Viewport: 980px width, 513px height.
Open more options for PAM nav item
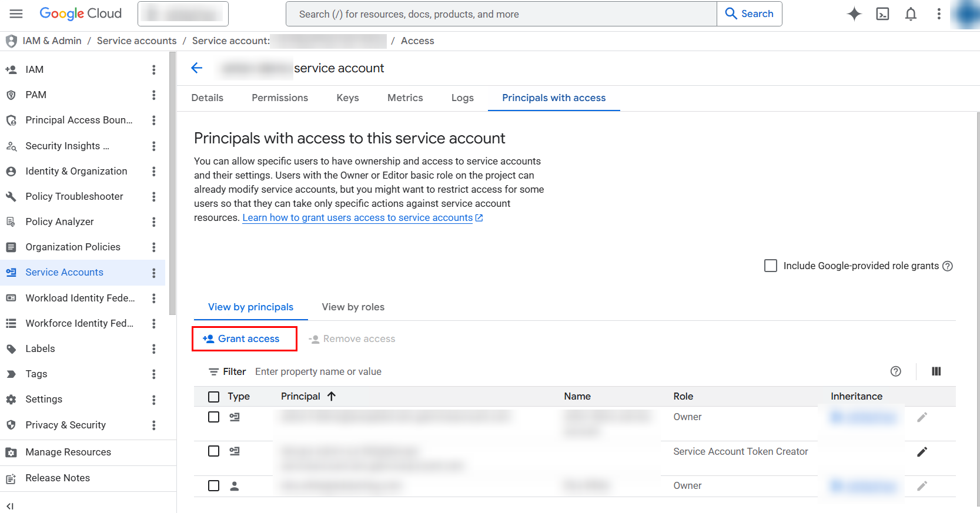pos(154,95)
